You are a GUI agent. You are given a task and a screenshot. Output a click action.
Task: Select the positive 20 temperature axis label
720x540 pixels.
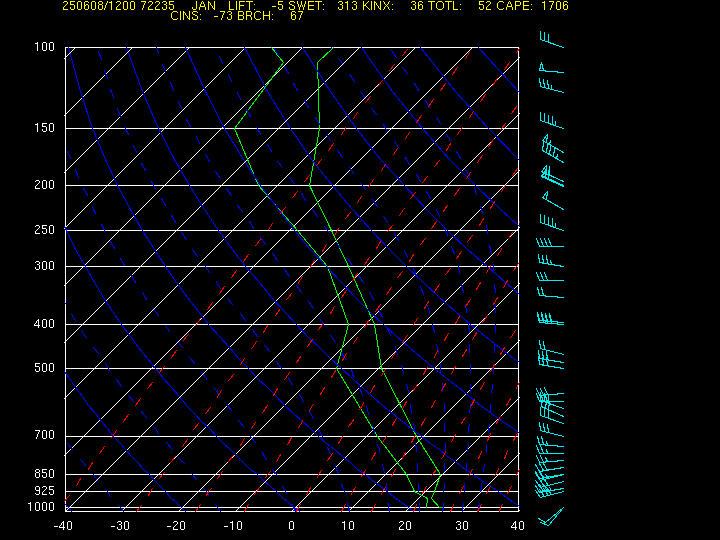point(405,526)
